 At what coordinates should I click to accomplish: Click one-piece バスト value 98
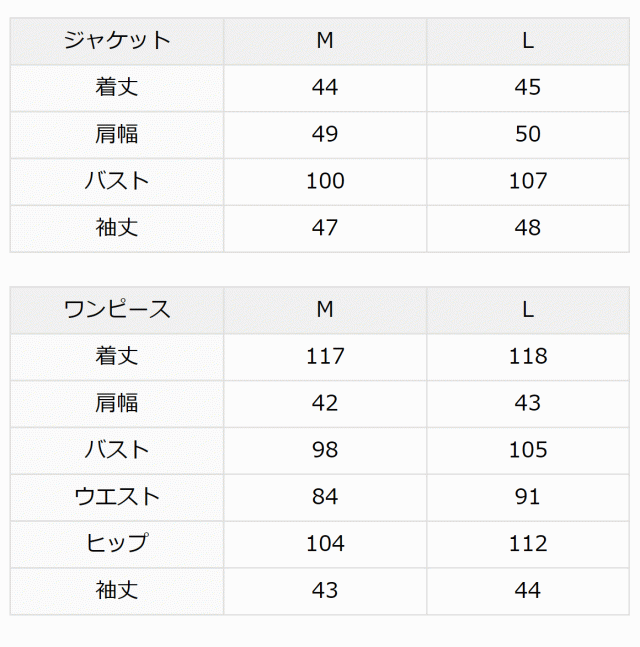325,450
